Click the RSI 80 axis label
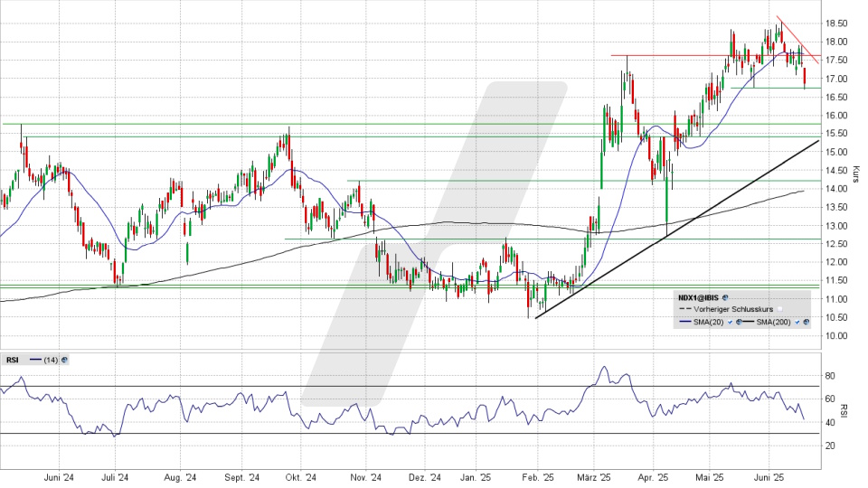The height and width of the screenshot is (488, 868). [830, 376]
